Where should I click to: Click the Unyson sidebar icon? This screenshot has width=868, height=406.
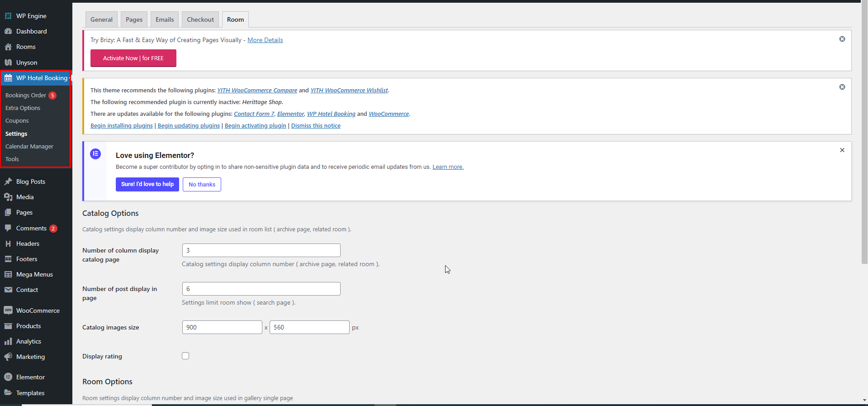point(8,62)
